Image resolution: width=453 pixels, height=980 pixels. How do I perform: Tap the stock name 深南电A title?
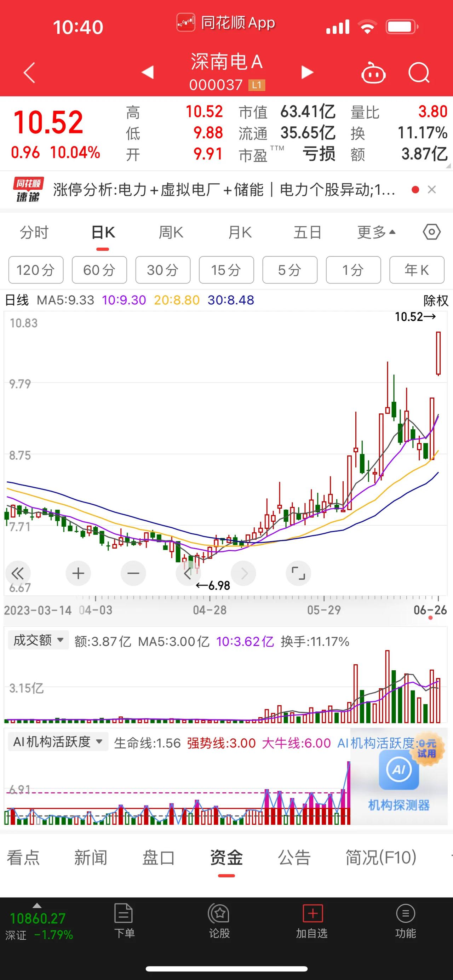pos(227,62)
